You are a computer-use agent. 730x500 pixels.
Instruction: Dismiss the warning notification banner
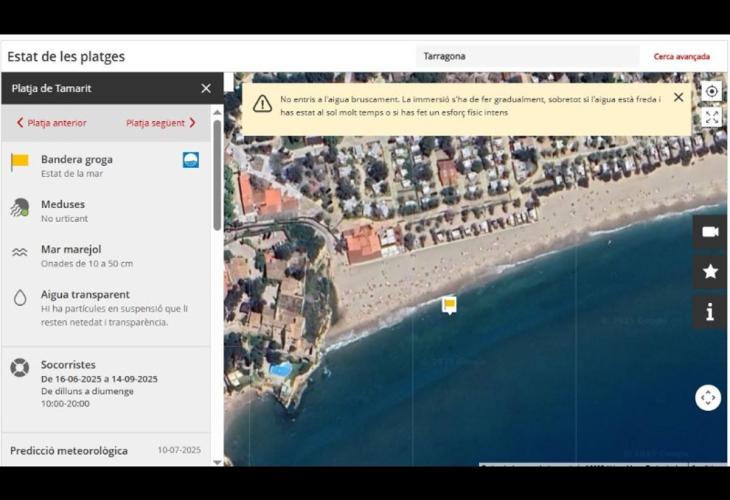(678, 97)
